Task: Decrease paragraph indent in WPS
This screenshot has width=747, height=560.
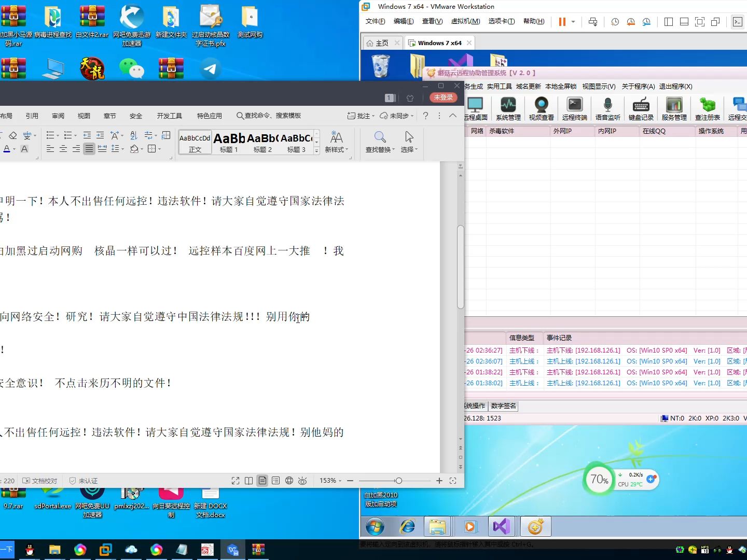Action: click(87, 135)
